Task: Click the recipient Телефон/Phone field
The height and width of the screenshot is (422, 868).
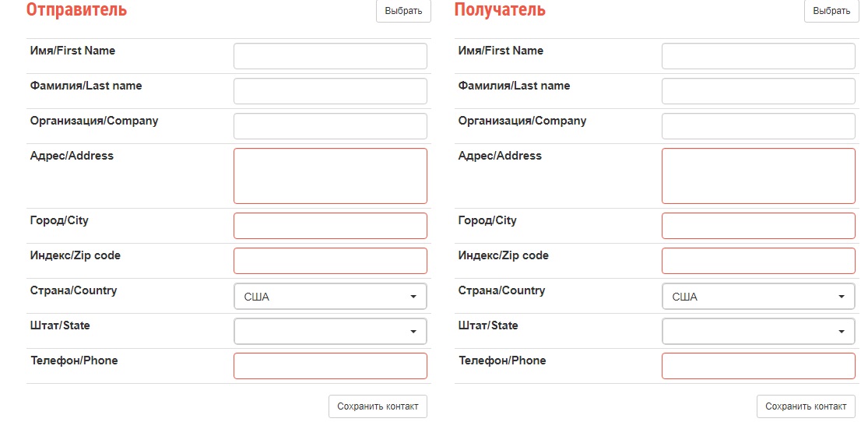Action: (x=758, y=366)
